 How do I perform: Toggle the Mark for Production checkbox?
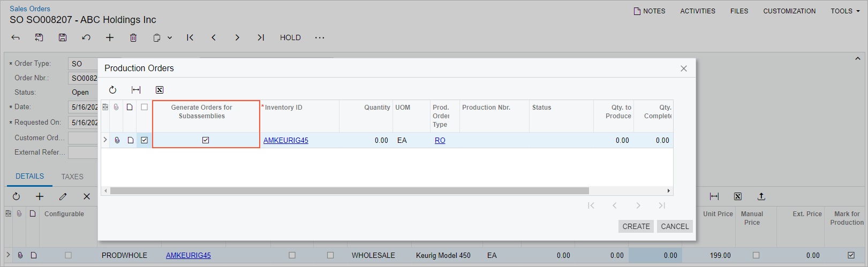(x=851, y=255)
